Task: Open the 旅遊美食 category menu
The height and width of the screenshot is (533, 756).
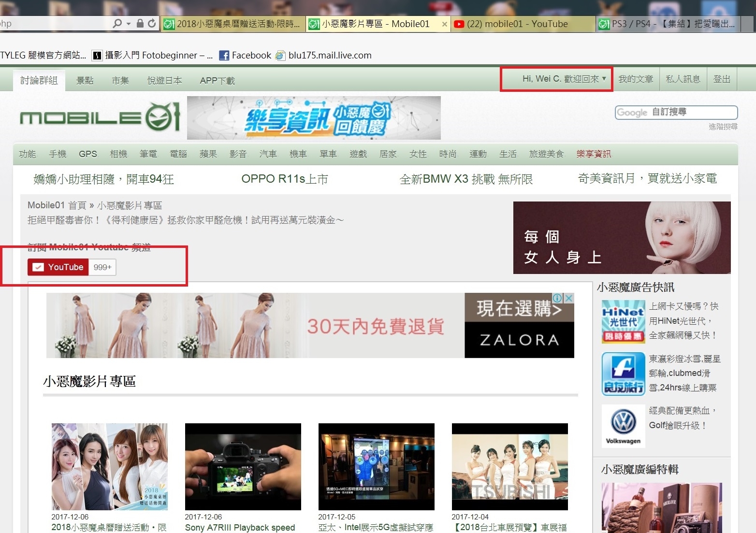Action: (547, 154)
